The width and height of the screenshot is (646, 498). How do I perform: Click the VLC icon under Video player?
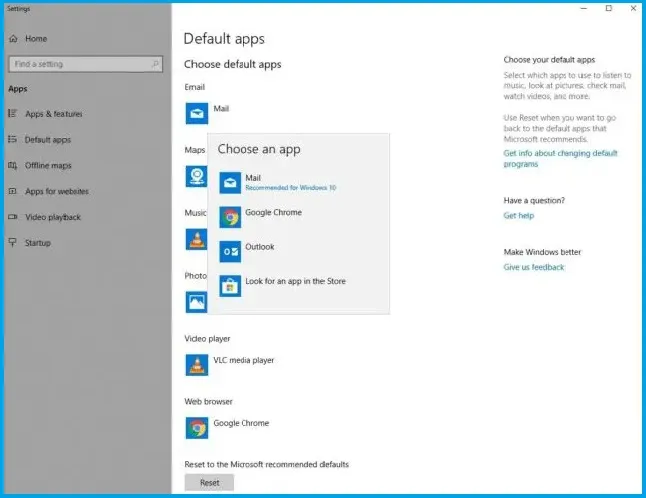[197, 365]
